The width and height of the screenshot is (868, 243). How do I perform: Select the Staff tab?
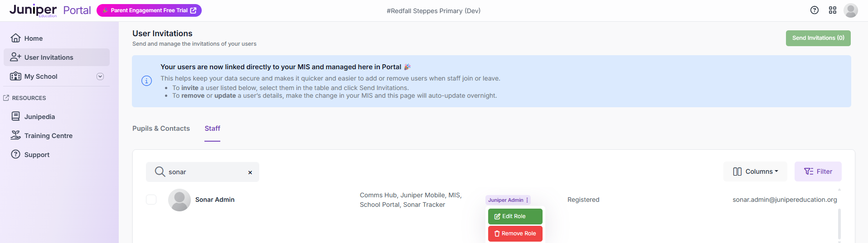[212, 129]
